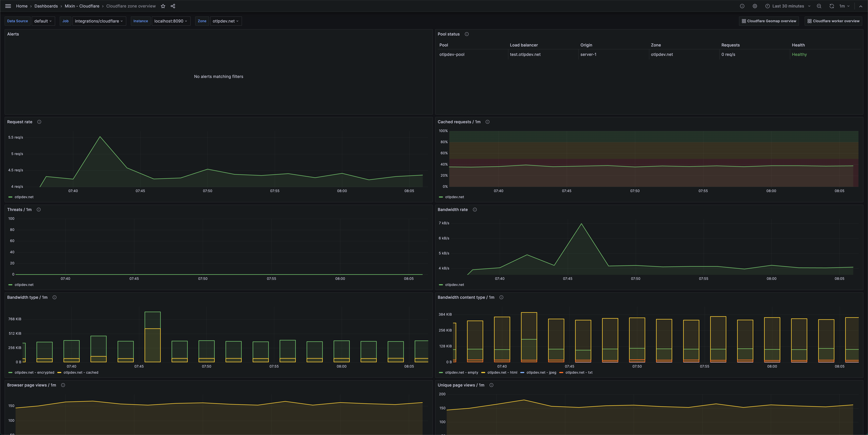Image resolution: width=868 pixels, height=435 pixels.
Task: Navigate to Dashboards in the breadcrumb
Action: pyautogui.click(x=46, y=6)
